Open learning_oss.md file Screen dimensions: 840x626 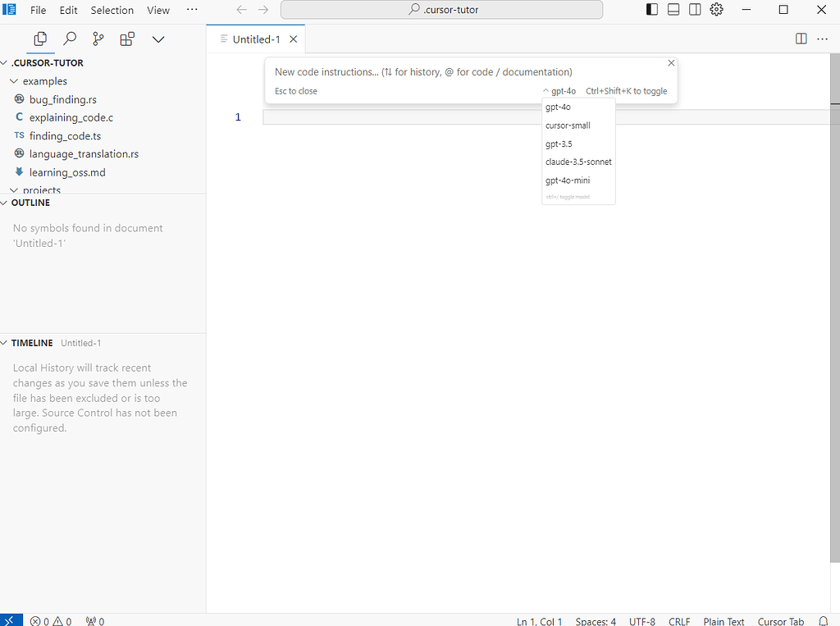pyautogui.click(x=67, y=172)
